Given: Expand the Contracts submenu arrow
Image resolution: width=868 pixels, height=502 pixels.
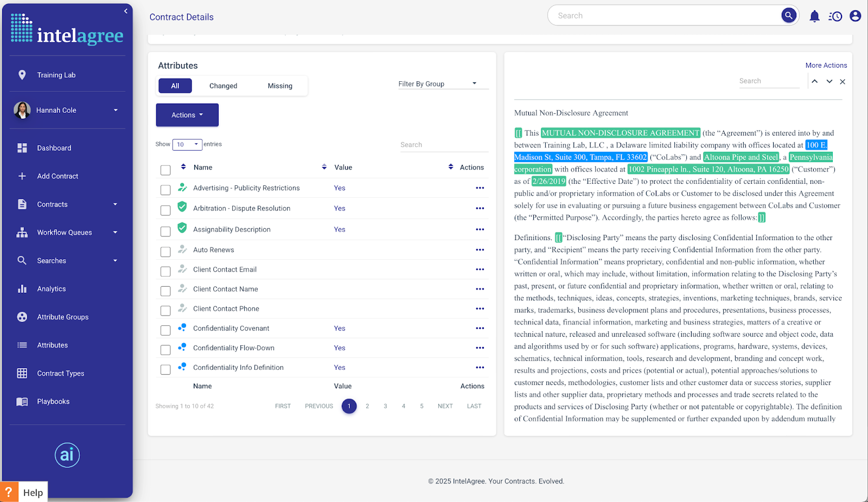Looking at the screenshot, I should pyautogui.click(x=115, y=204).
